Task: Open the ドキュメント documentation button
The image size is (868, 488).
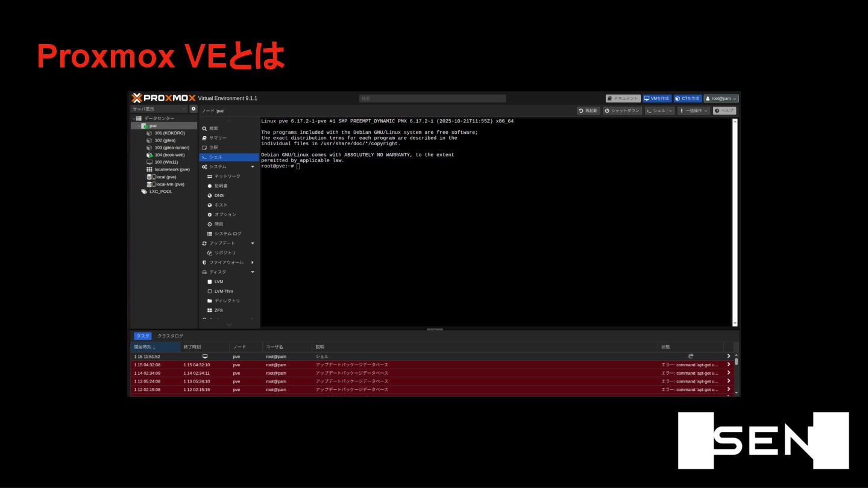Action: tap(623, 98)
